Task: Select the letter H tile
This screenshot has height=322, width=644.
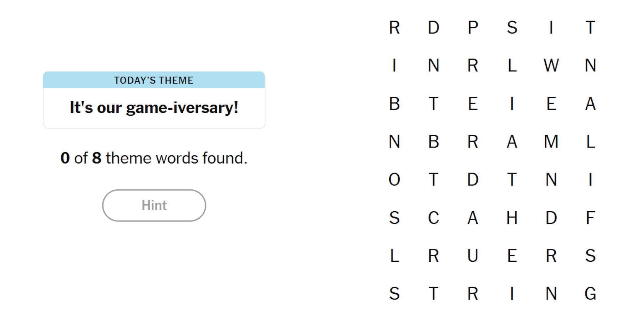Action: 512,218
